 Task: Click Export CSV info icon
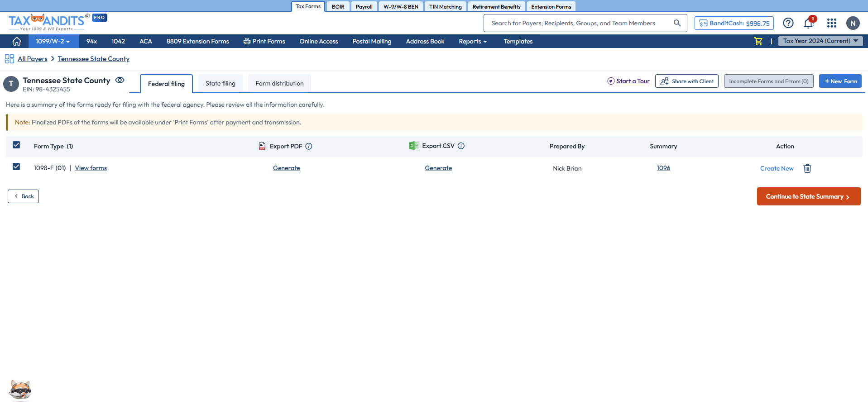point(461,146)
